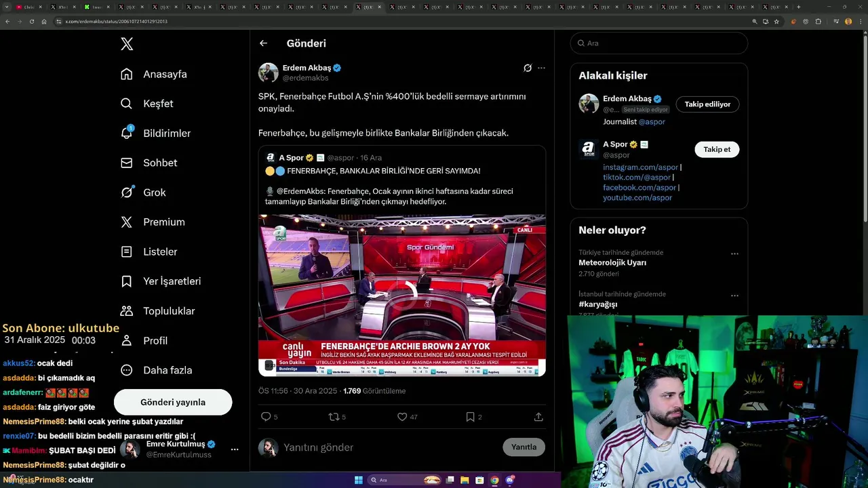Screen dimensions: 868x488
Task: Click the Yanıtla button
Action: (x=524, y=447)
